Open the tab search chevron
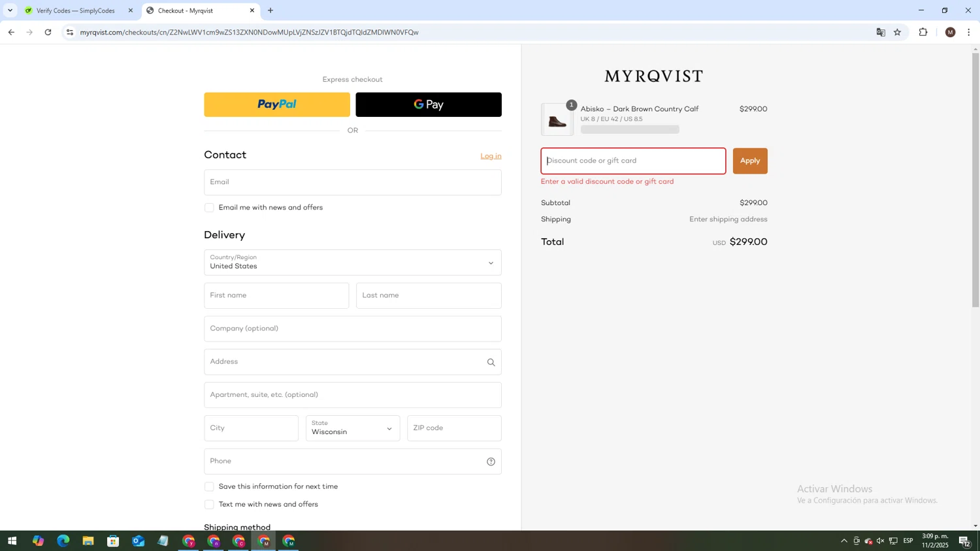 tap(10, 10)
